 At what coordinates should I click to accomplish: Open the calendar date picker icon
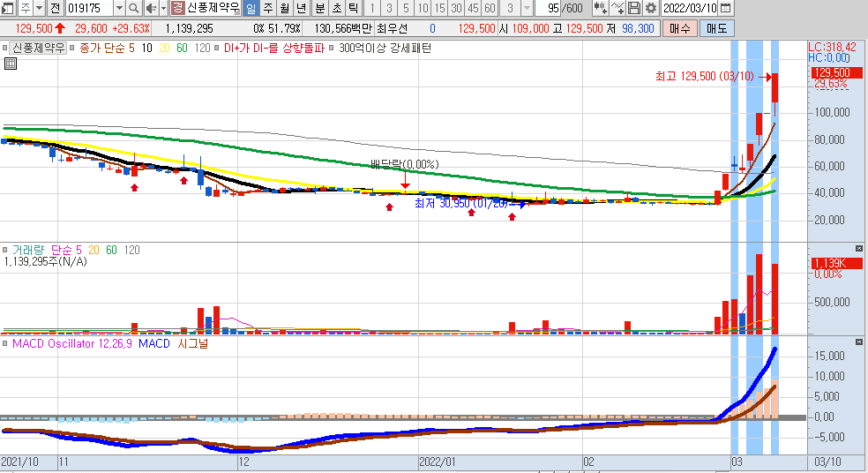click(x=725, y=8)
